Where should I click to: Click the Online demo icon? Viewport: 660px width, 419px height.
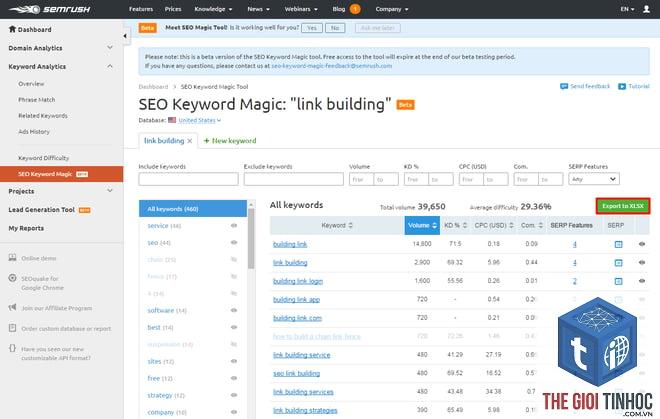pyautogui.click(x=13, y=258)
